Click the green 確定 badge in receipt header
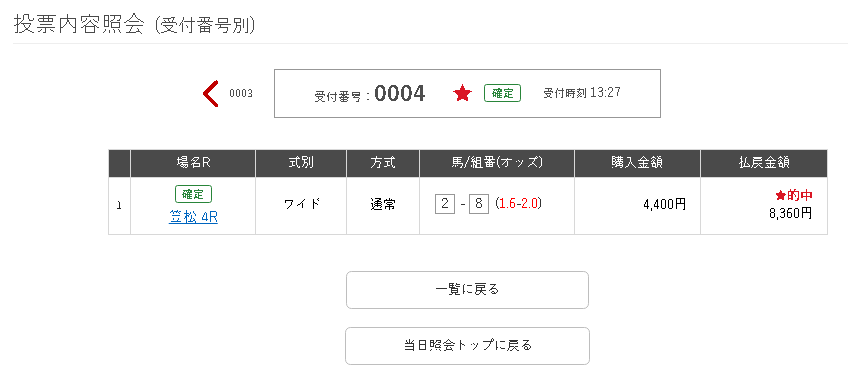 point(502,93)
